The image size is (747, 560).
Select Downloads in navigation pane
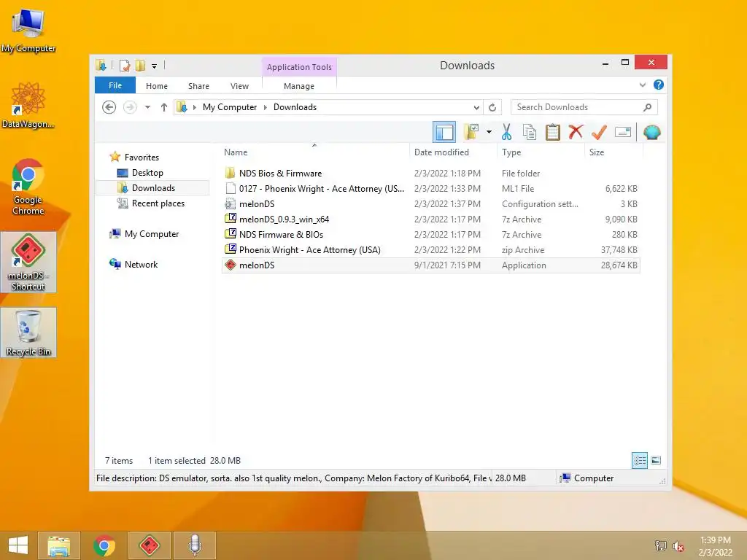[152, 188]
